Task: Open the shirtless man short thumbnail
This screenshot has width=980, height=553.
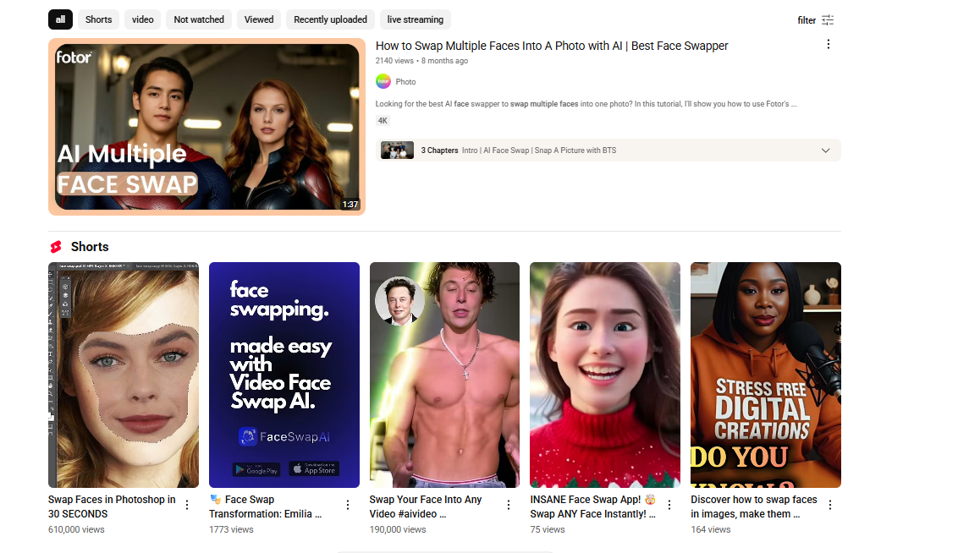Action: (x=444, y=375)
